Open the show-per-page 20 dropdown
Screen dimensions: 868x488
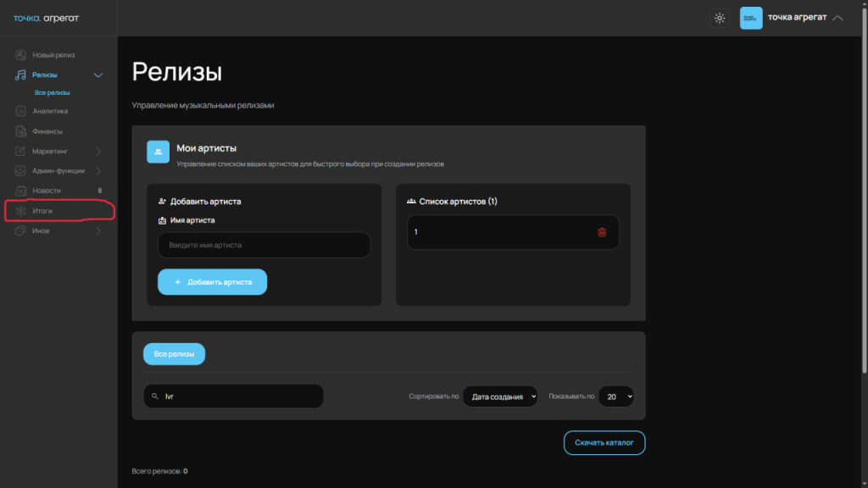[x=616, y=396]
